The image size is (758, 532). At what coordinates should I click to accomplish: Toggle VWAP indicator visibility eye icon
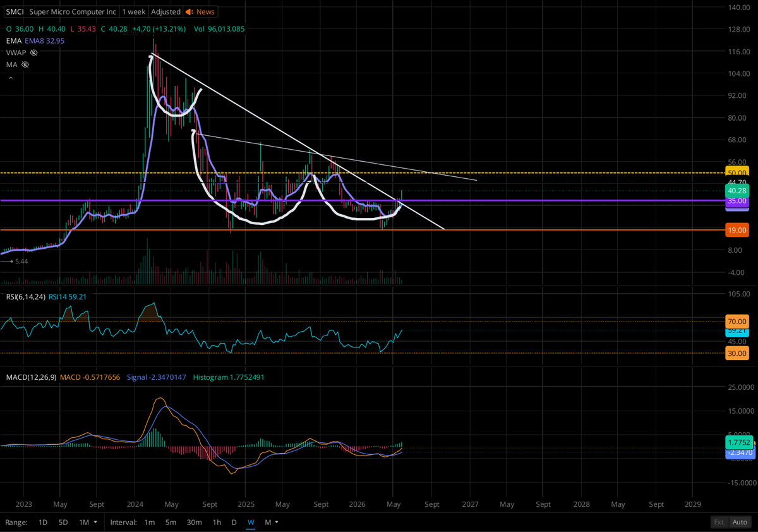click(x=33, y=52)
